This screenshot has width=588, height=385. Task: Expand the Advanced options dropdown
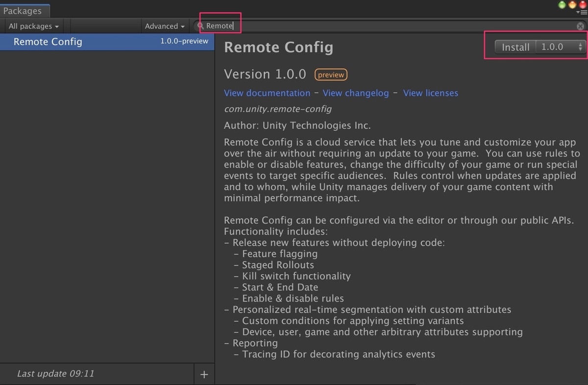(164, 26)
